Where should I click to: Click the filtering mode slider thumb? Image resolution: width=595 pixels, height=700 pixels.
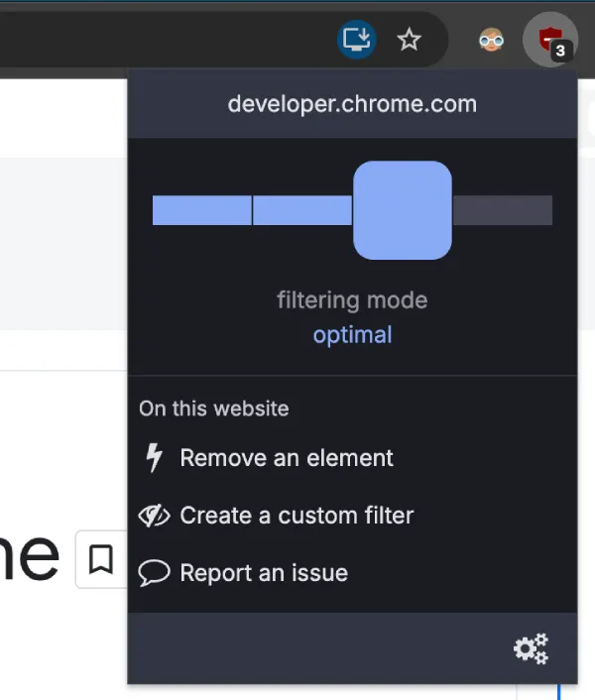tap(403, 210)
